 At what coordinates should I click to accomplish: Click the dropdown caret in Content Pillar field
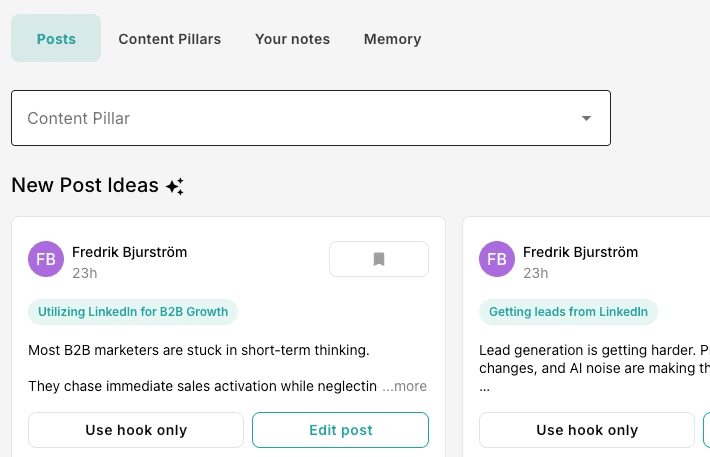tap(586, 119)
